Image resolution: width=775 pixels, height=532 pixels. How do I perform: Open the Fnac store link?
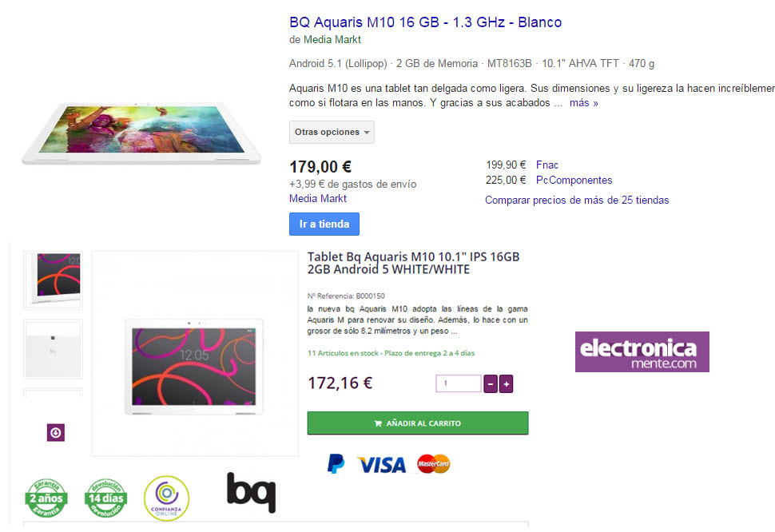[x=547, y=165]
